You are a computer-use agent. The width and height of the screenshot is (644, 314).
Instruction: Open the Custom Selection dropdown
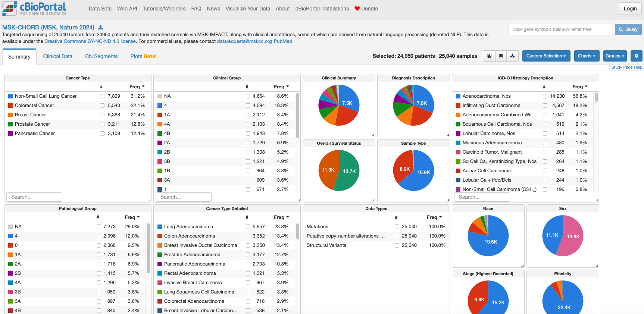pyautogui.click(x=546, y=56)
